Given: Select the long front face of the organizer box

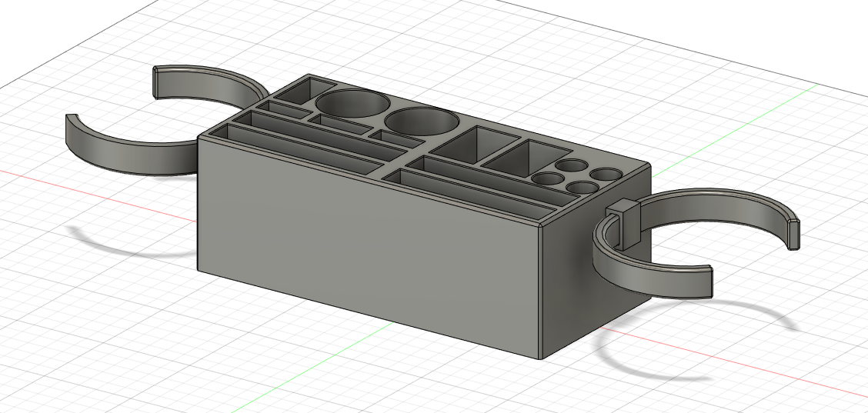Looking at the screenshot, I should (x=368, y=246).
